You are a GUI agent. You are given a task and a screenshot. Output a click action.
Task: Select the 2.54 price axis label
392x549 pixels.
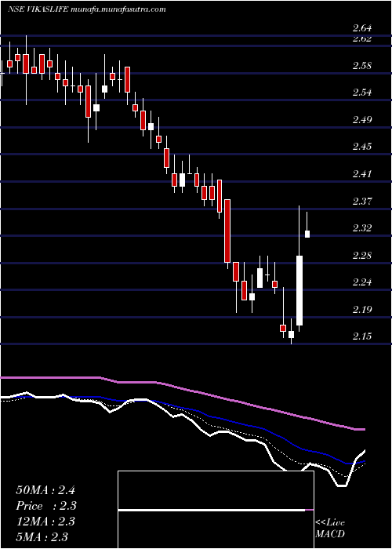click(x=362, y=93)
